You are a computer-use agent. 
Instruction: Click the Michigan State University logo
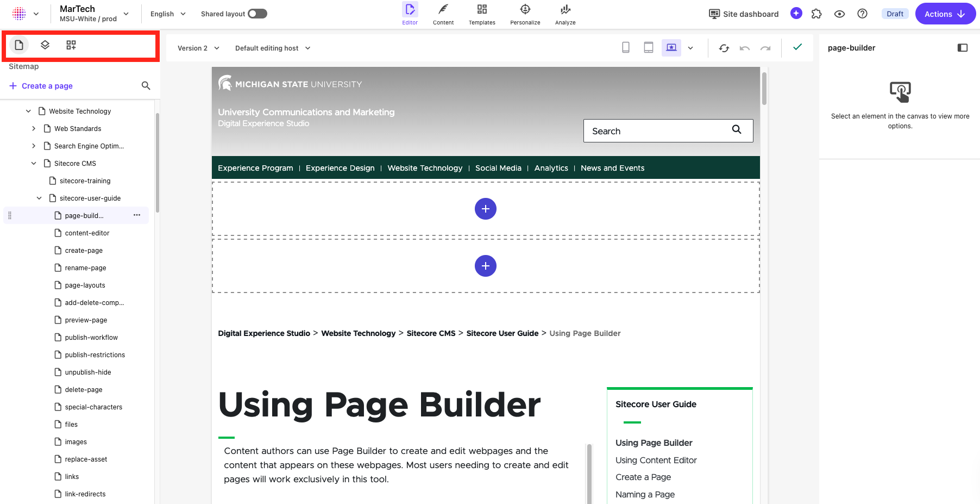coord(290,83)
